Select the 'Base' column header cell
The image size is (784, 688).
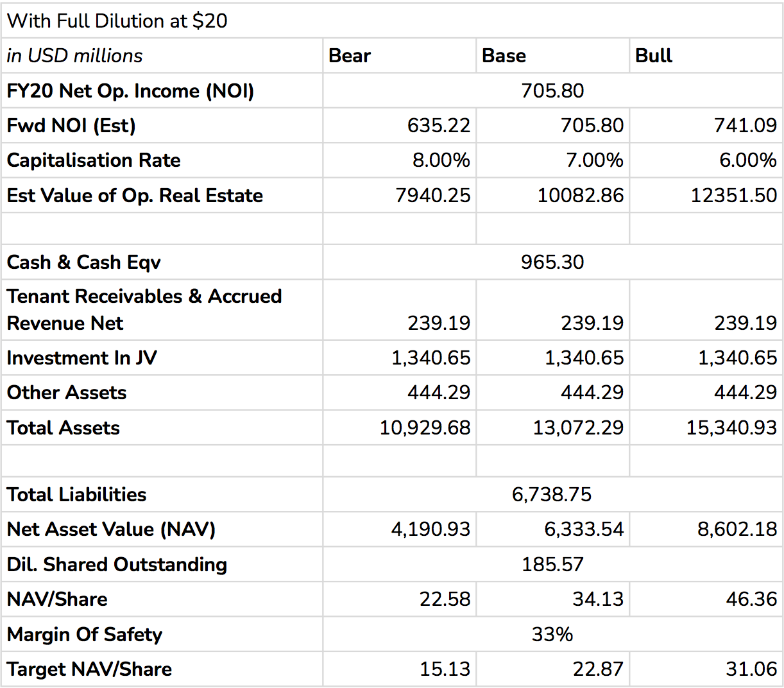pyautogui.click(x=552, y=55)
